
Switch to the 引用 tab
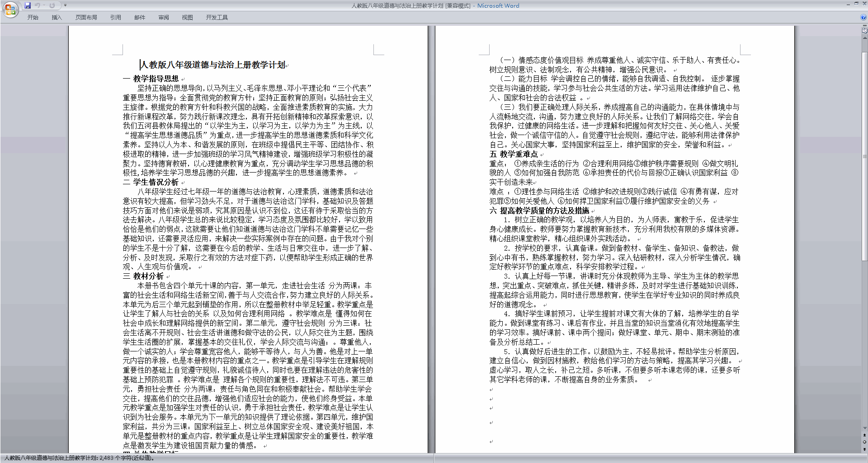pos(115,17)
